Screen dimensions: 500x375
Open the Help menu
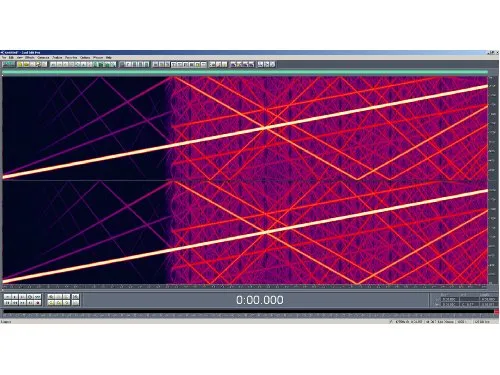pos(109,58)
